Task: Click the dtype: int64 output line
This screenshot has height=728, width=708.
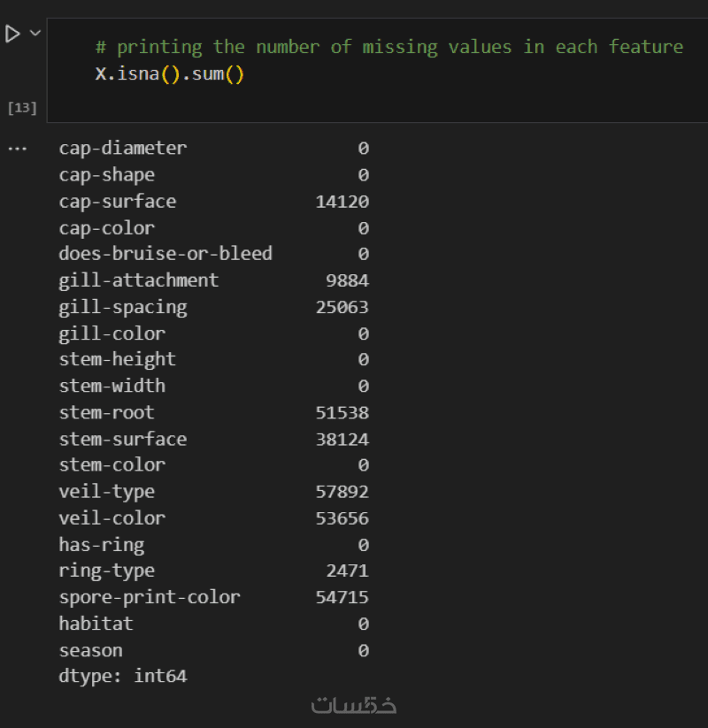Action: [x=123, y=677]
